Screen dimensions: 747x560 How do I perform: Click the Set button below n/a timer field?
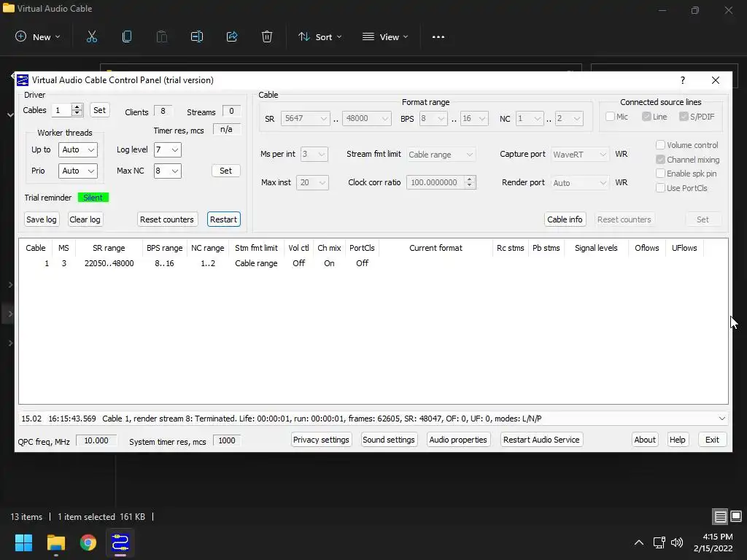tap(226, 171)
